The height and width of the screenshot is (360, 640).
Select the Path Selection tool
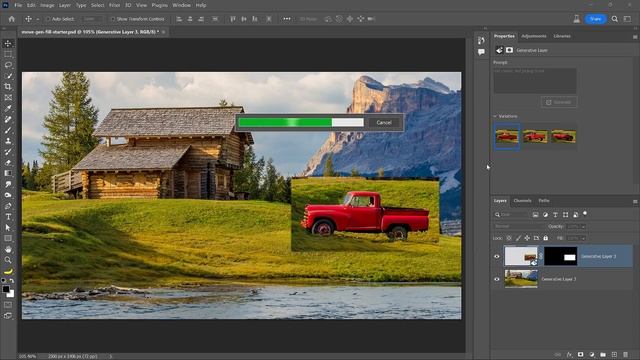coord(8,228)
